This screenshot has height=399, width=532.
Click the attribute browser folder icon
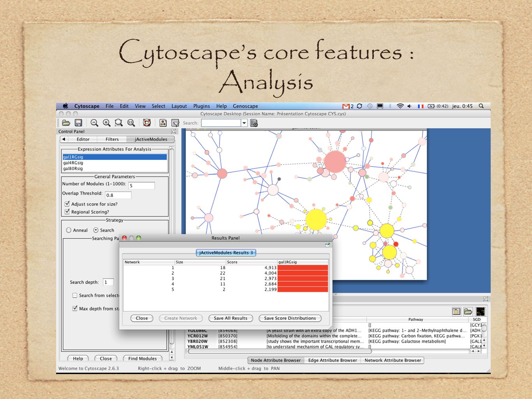468,311
